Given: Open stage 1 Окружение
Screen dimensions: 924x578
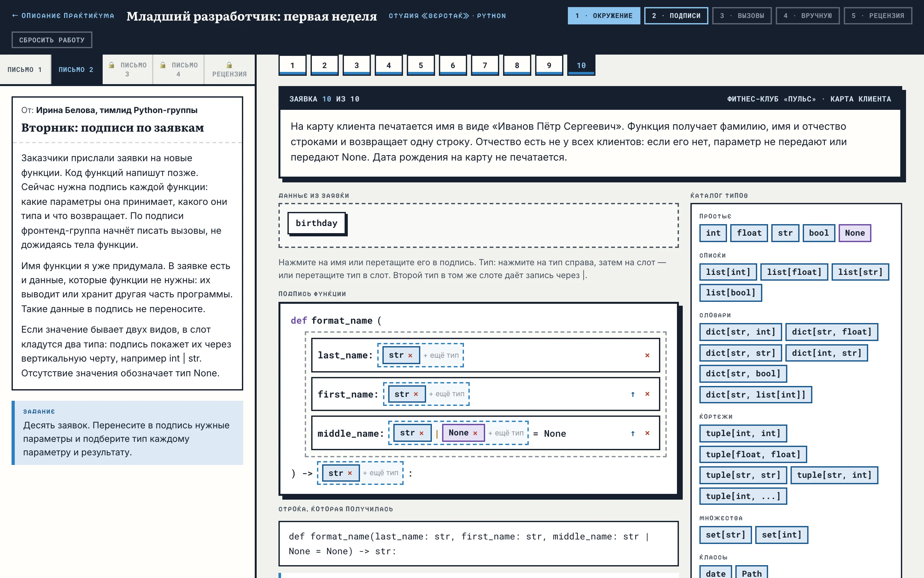Looking at the screenshot, I should [604, 16].
